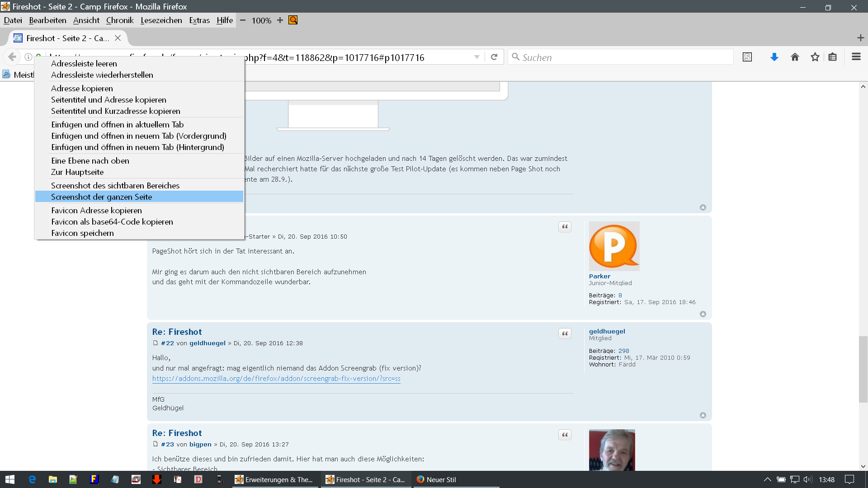This screenshot has width=868, height=488.
Task: Open the screengrab-fix-version addon link
Action: point(276,379)
